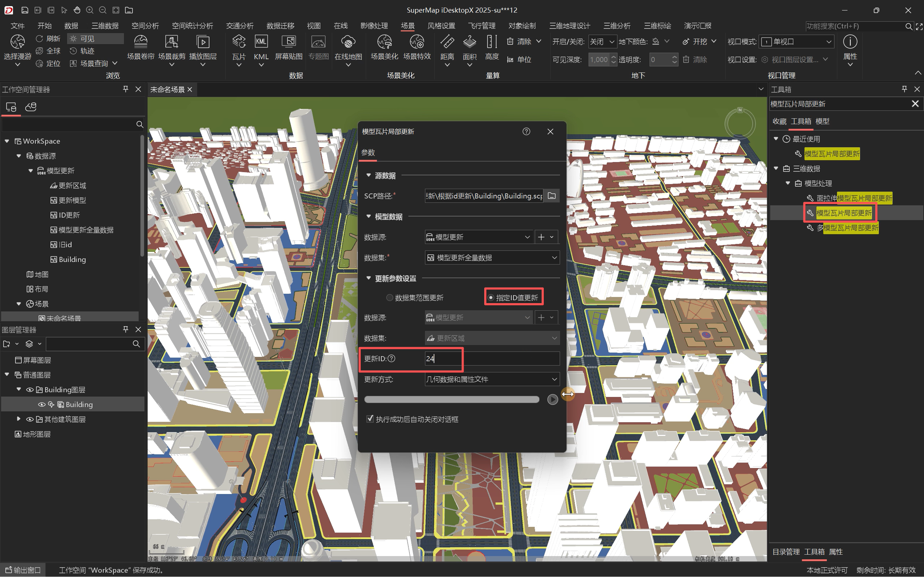This screenshot has height=577, width=924.
Task: Open the 在线地图 online map tool
Action: tap(347, 48)
